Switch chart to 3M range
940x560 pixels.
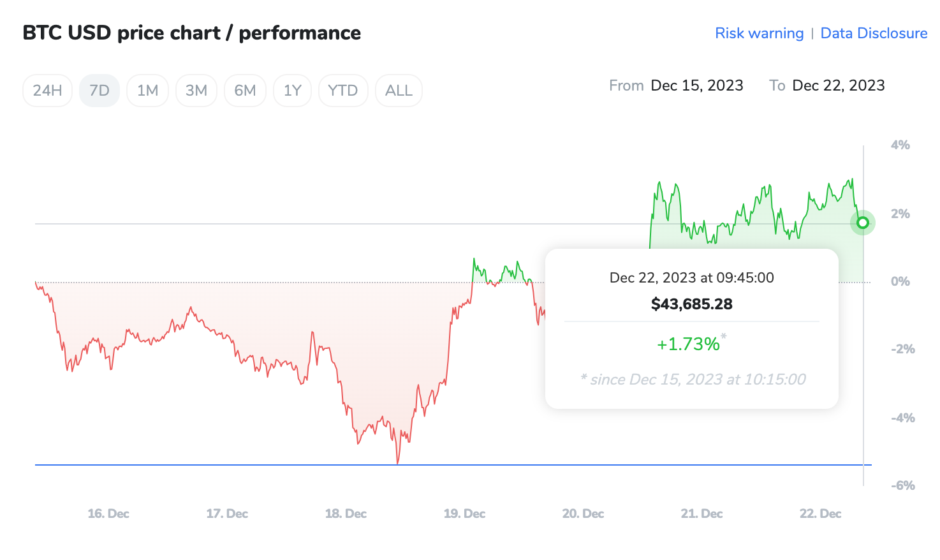tap(196, 91)
